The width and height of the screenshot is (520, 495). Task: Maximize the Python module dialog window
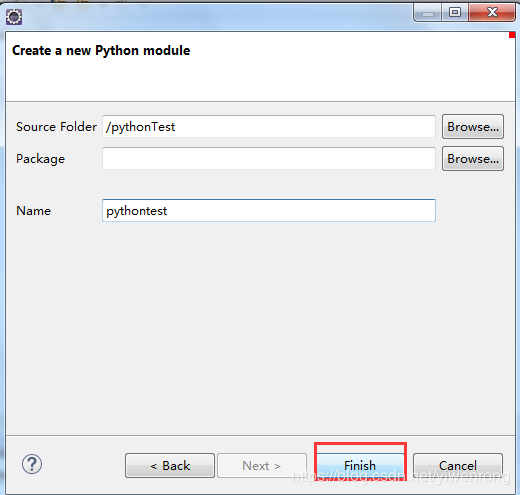coord(455,13)
